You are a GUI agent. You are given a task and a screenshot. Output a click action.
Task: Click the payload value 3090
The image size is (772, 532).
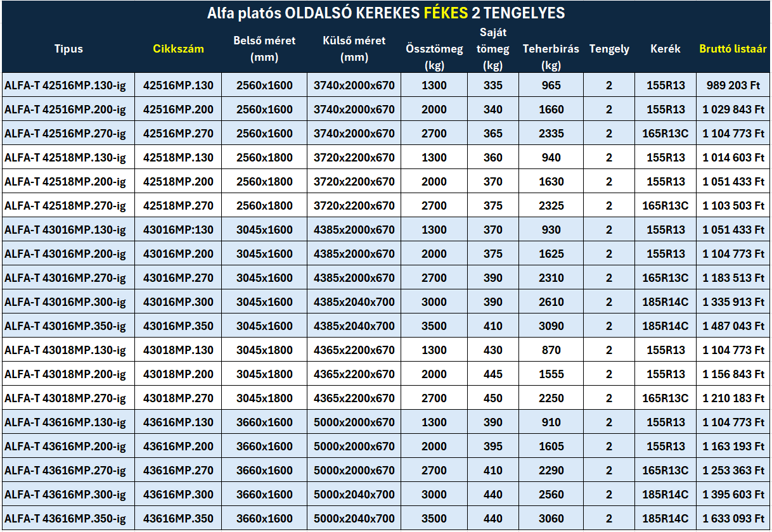click(x=551, y=326)
